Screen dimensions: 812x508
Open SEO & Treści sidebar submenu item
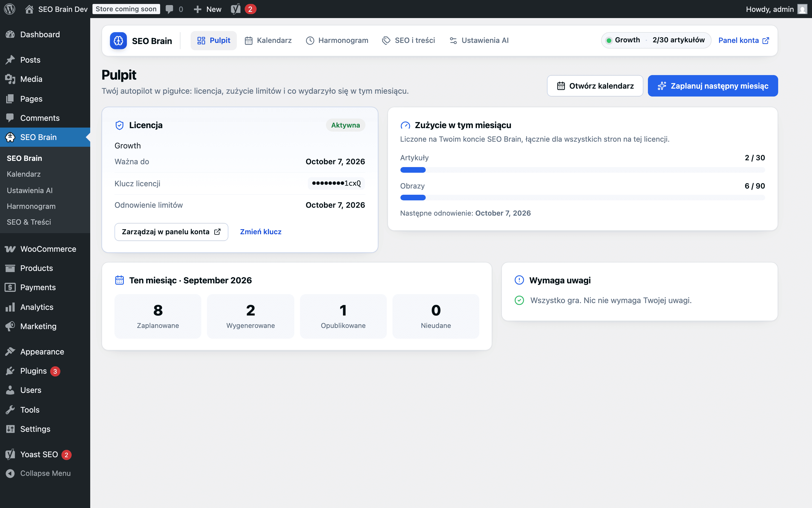pos(29,222)
